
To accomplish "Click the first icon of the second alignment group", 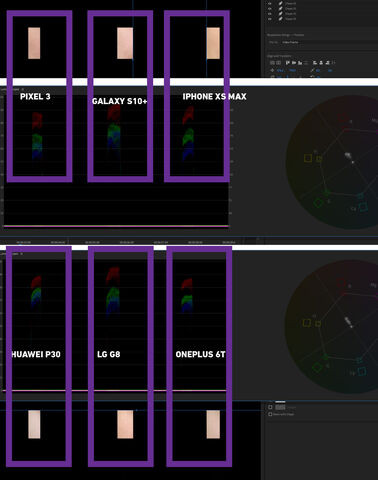I will 315,63.
